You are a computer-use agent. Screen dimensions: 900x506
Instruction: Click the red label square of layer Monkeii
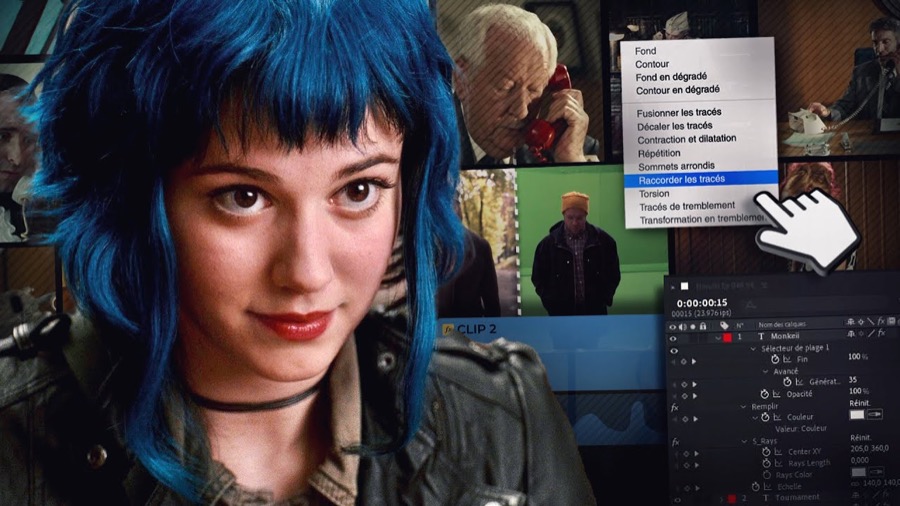click(727, 337)
